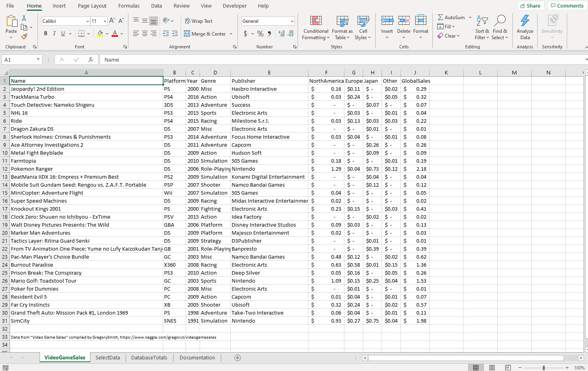Open the Font settings dialog launcher
This screenshot has width=588, height=371.
pyautogui.click(x=125, y=47)
